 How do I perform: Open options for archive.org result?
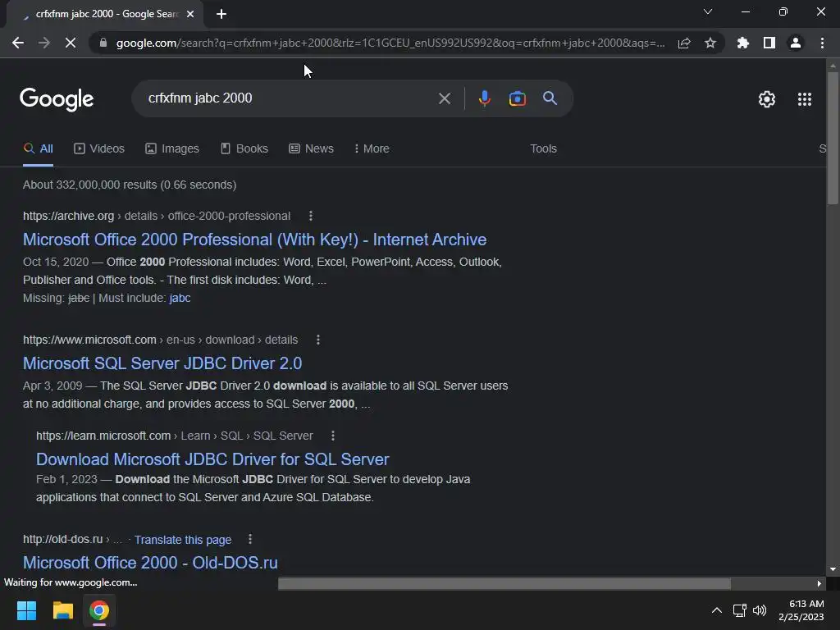point(311,216)
